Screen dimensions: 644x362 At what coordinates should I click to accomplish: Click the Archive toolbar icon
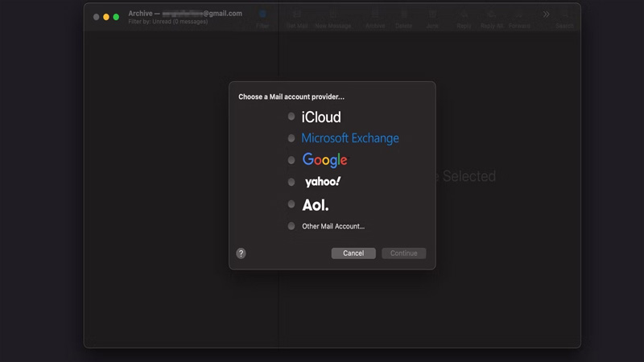pos(375,15)
